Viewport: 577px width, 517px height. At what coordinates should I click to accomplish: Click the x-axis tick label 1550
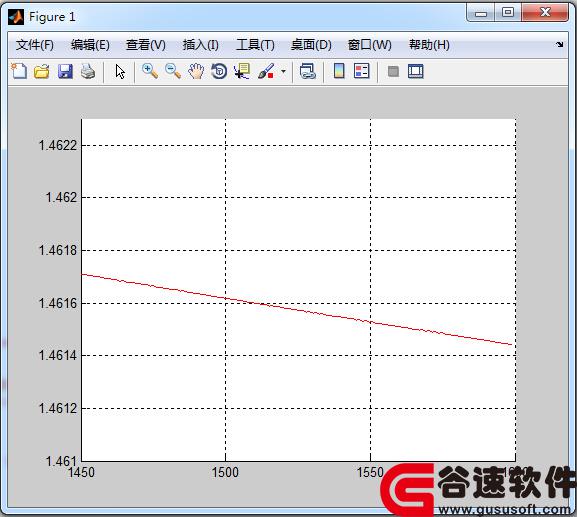[370, 472]
